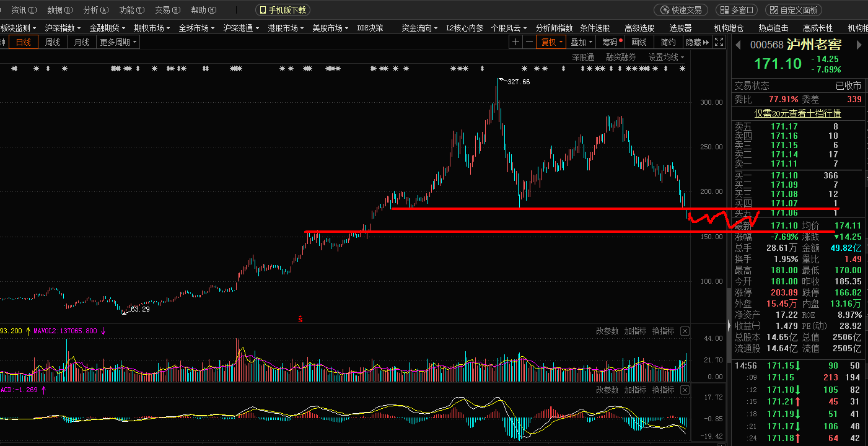Expand the 全球市场 dropdown
The height and width of the screenshot is (446, 868).
(x=197, y=28)
